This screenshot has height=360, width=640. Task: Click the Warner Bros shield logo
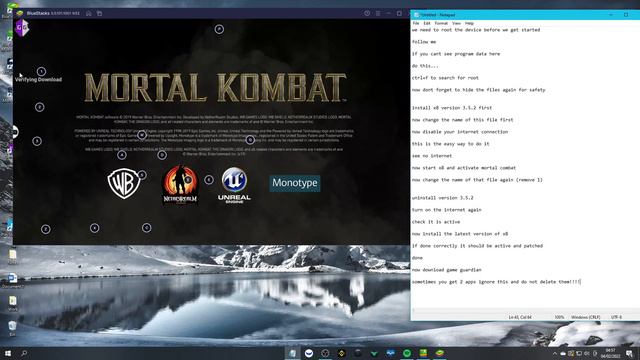[123, 184]
